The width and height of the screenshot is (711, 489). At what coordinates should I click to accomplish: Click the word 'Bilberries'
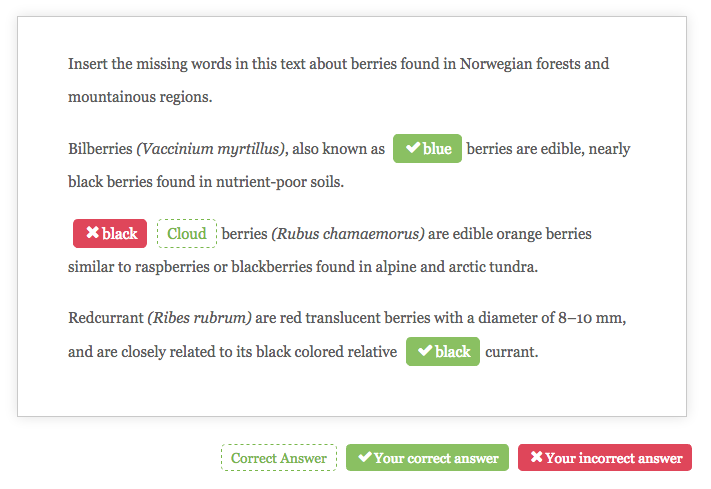100,149
